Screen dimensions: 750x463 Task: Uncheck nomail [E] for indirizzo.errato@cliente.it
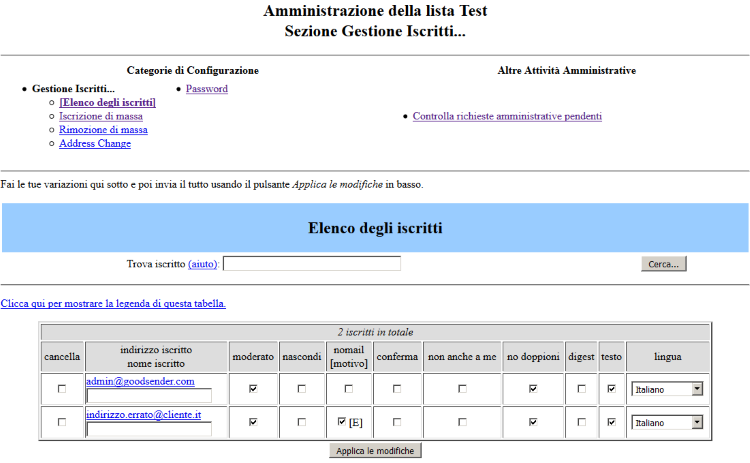pyautogui.click(x=342, y=421)
